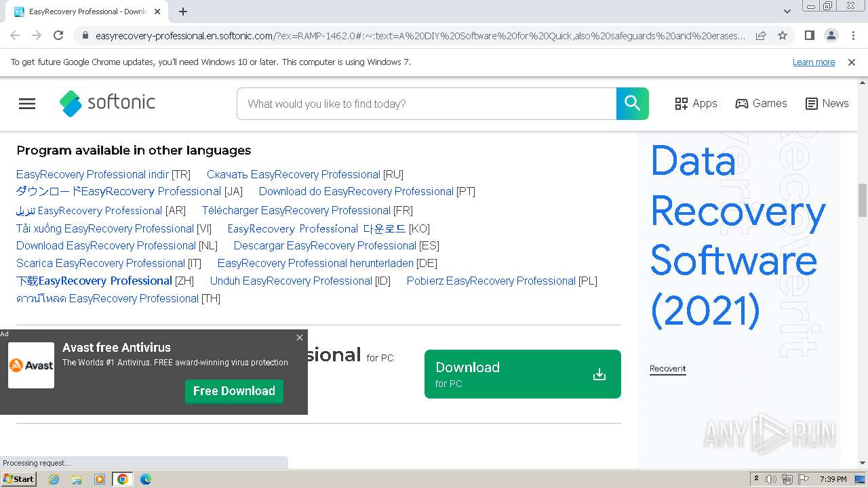The height and width of the screenshot is (488, 868).
Task: Click the green Download for PC button
Action: (522, 374)
